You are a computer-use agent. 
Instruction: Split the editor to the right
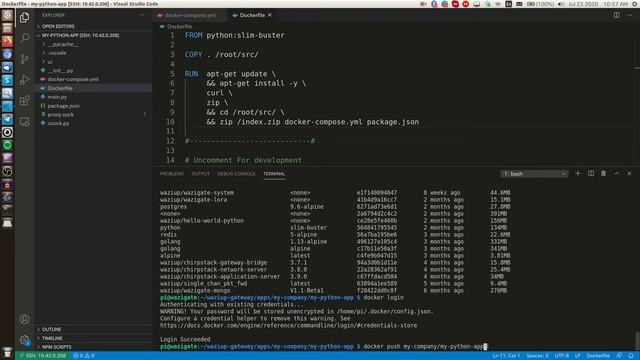tap(616, 15)
